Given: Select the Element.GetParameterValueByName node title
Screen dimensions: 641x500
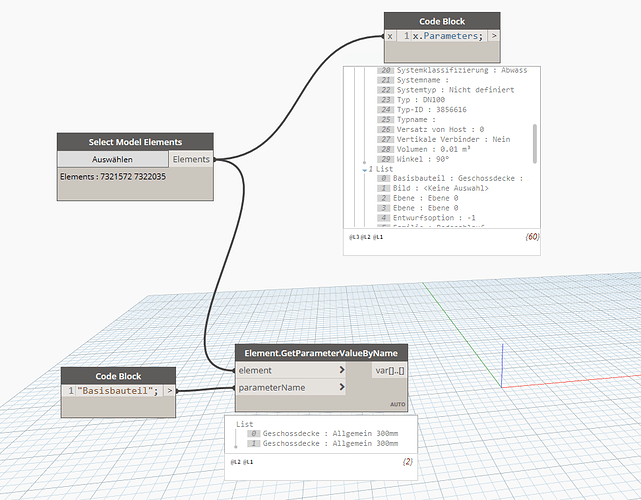Looking at the screenshot, I should point(320,351).
